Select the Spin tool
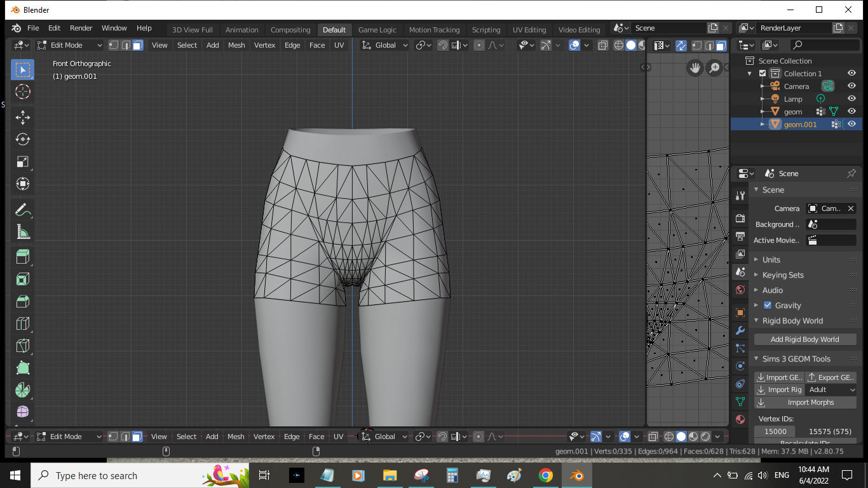 tap(22, 390)
